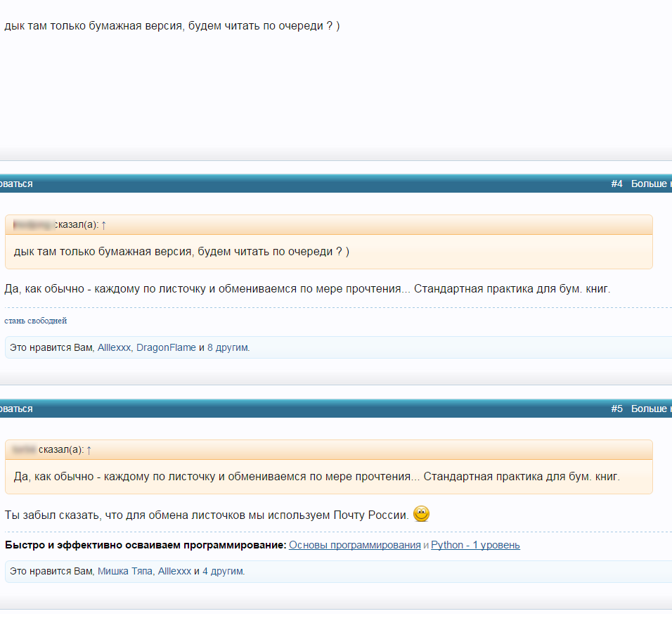Expand the Больше options in post #4 header
The height and width of the screenshot is (623, 672).
click(x=651, y=184)
